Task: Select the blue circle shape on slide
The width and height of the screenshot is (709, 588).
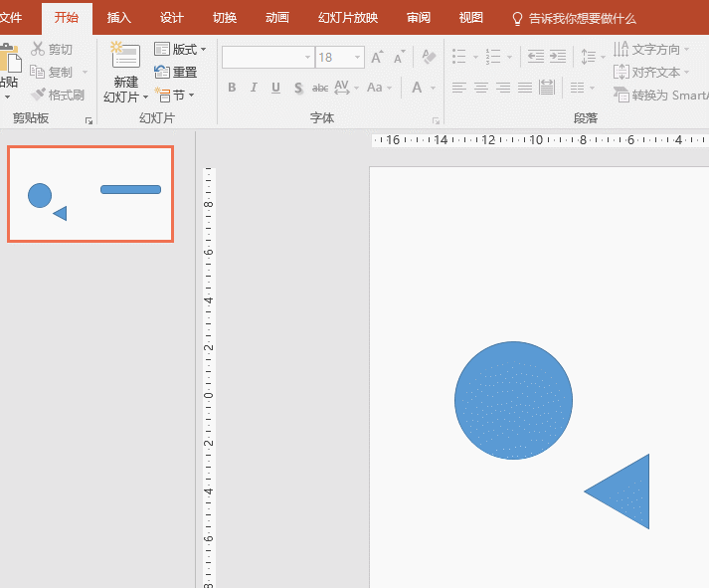Action: point(513,400)
